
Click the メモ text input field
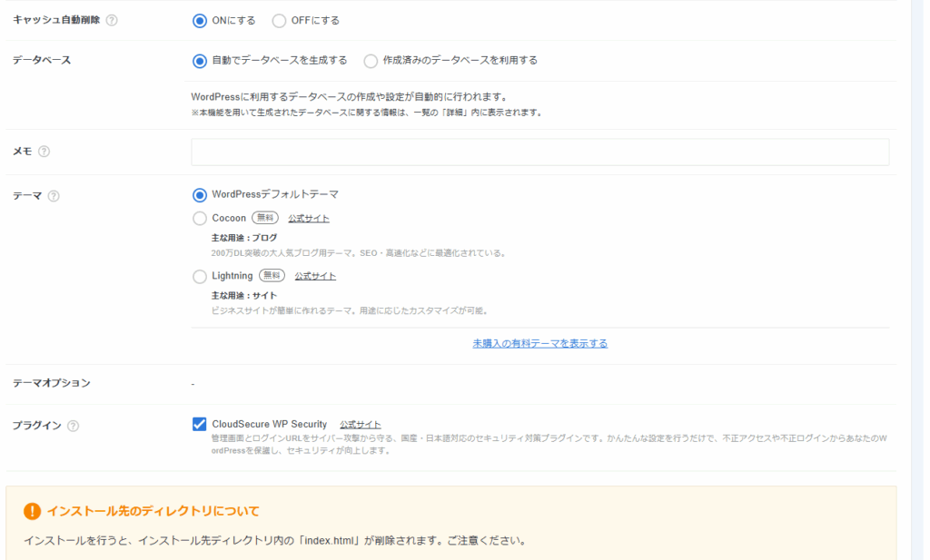(x=539, y=152)
